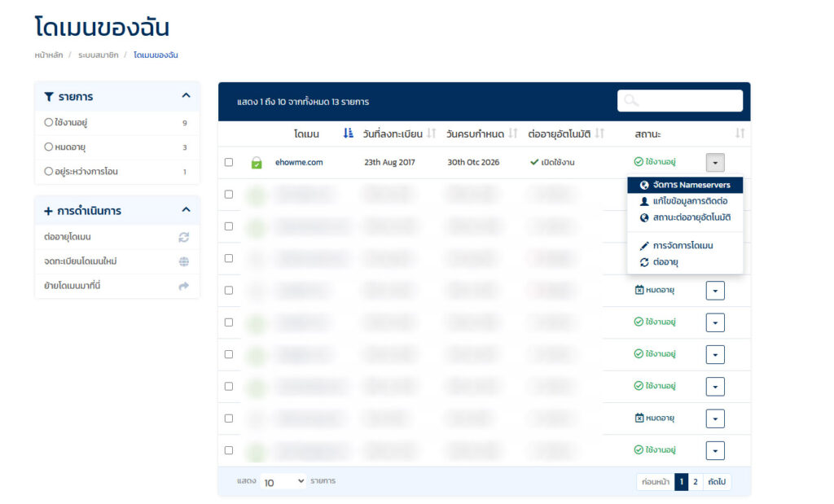The image size is (834, 504).
Task: Sort by สถานะ column sort icon
Action: click(x=740, y=133)
